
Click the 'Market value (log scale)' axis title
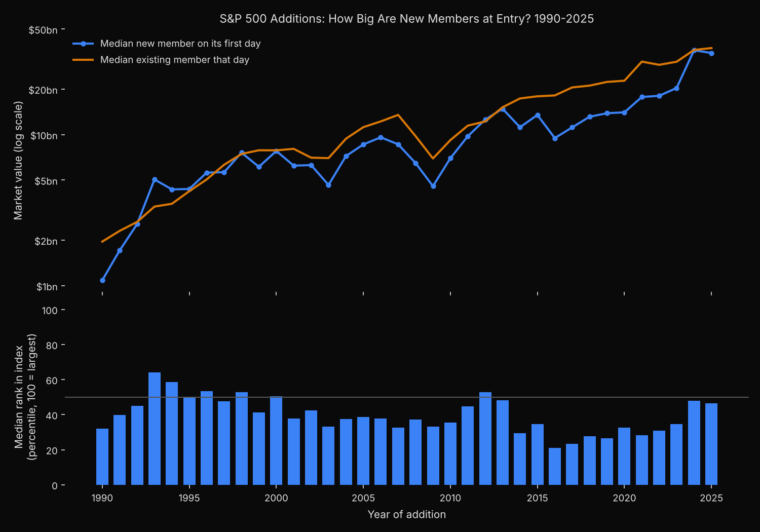tap(18, 161)
